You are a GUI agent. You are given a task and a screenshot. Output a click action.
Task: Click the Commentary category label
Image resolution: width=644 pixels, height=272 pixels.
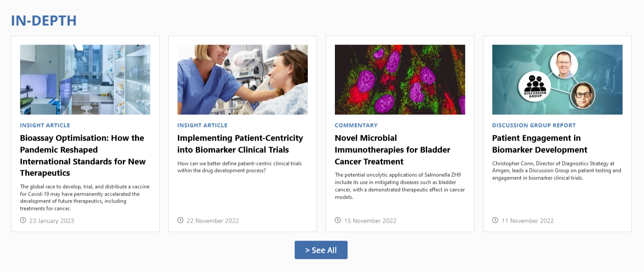click(356, 125)
